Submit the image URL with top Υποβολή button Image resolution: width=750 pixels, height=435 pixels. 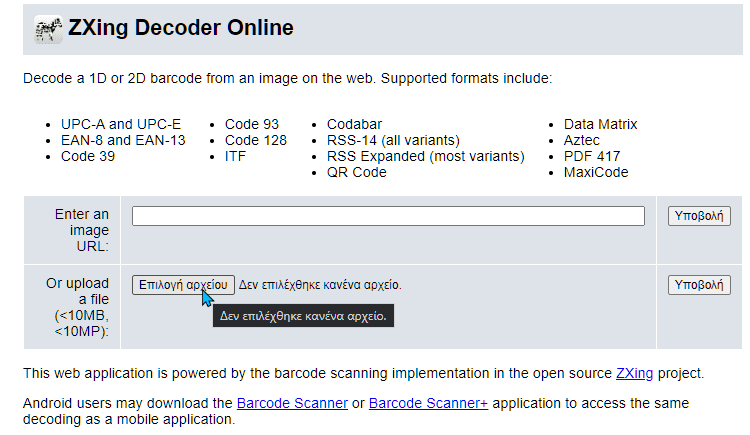(x=699, y=216)
